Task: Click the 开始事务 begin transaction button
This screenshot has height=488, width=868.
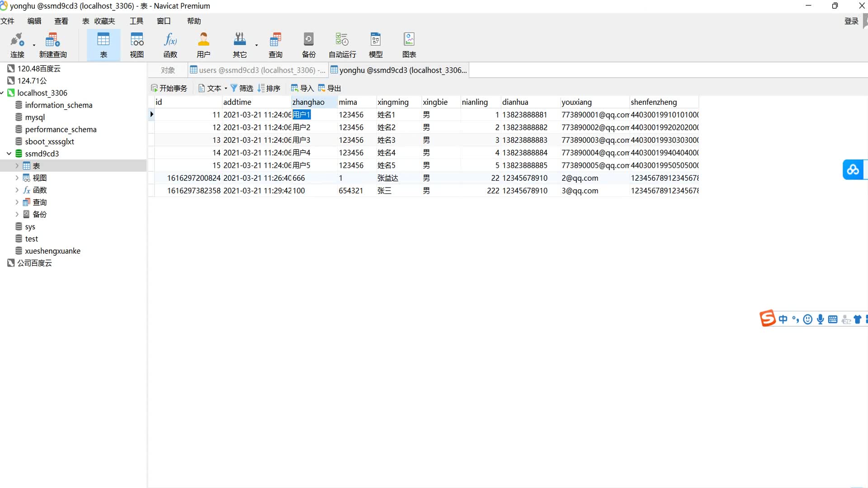Action: click(x=169, y=88)
